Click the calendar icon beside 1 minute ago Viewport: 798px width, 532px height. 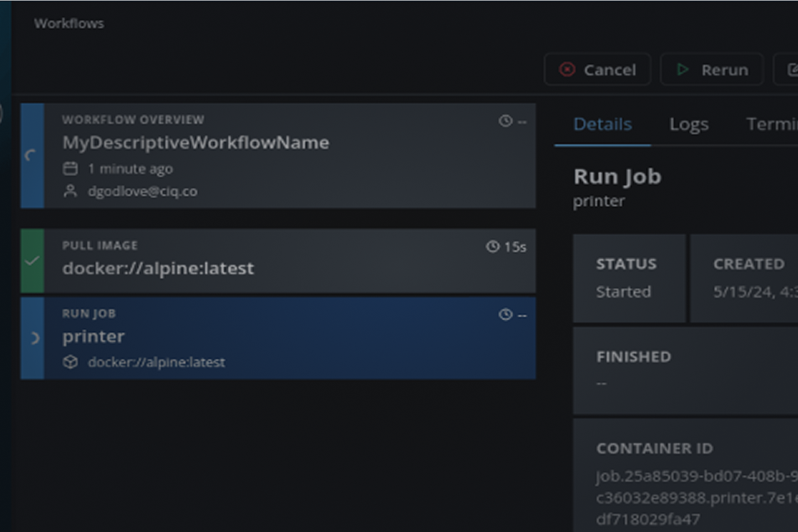click(70, 169)
